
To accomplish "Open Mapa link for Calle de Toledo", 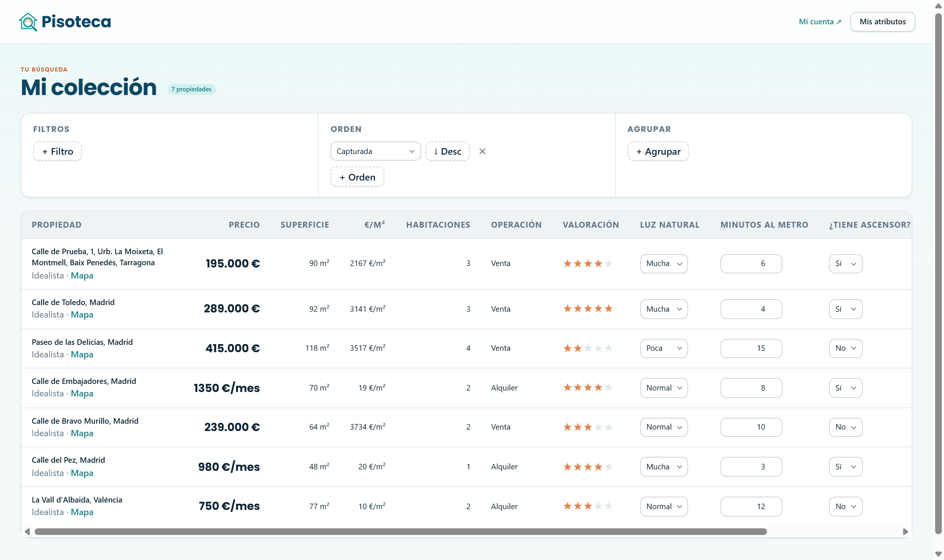I will (82, 315).
